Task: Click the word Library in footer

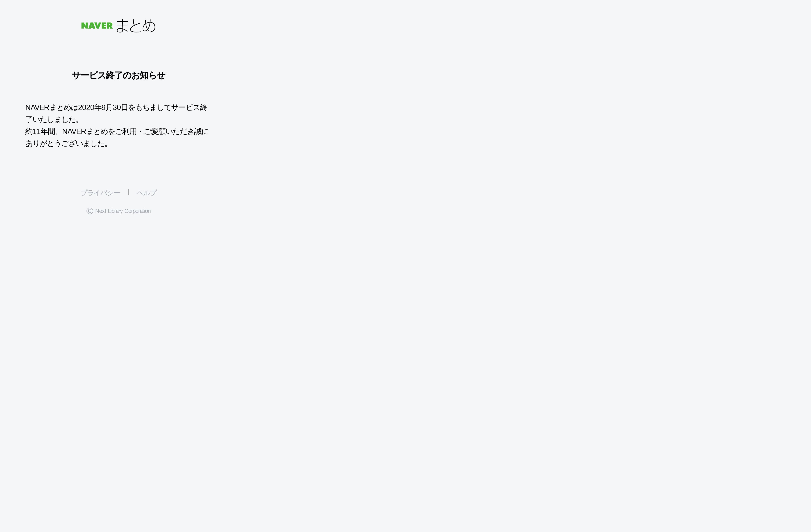Action: pos(115,211)
